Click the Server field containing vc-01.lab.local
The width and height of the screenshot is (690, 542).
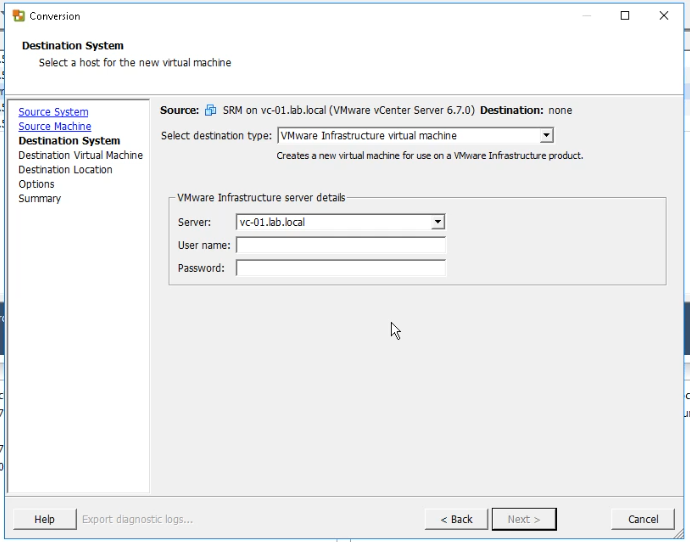tap(341, 222)
